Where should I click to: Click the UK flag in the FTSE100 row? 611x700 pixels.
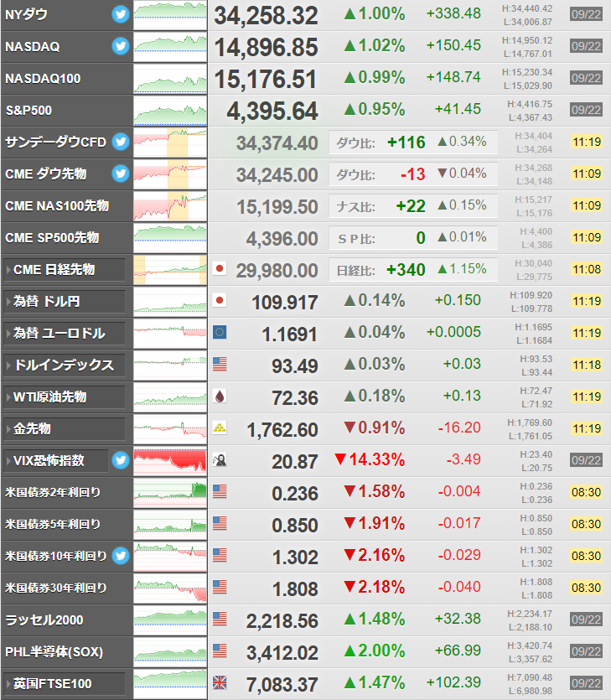pos(219,682)
